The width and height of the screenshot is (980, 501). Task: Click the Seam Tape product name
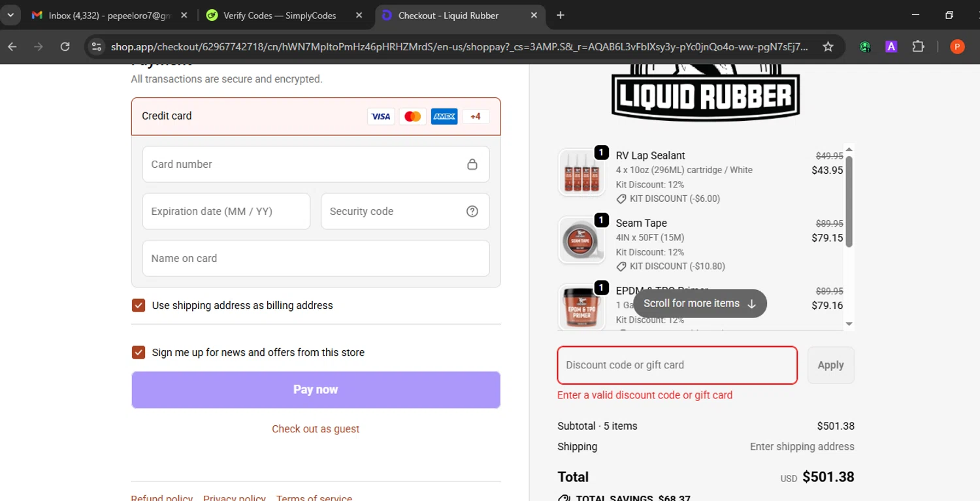pyautogui.click(x=641, y=223)
